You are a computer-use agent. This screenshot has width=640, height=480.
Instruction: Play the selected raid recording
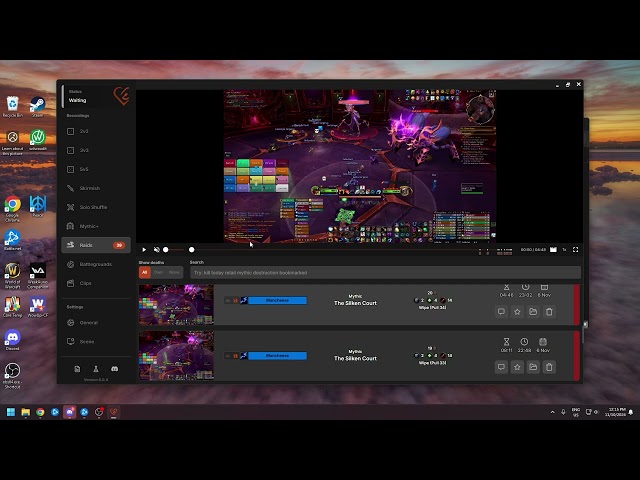point(144,249)
